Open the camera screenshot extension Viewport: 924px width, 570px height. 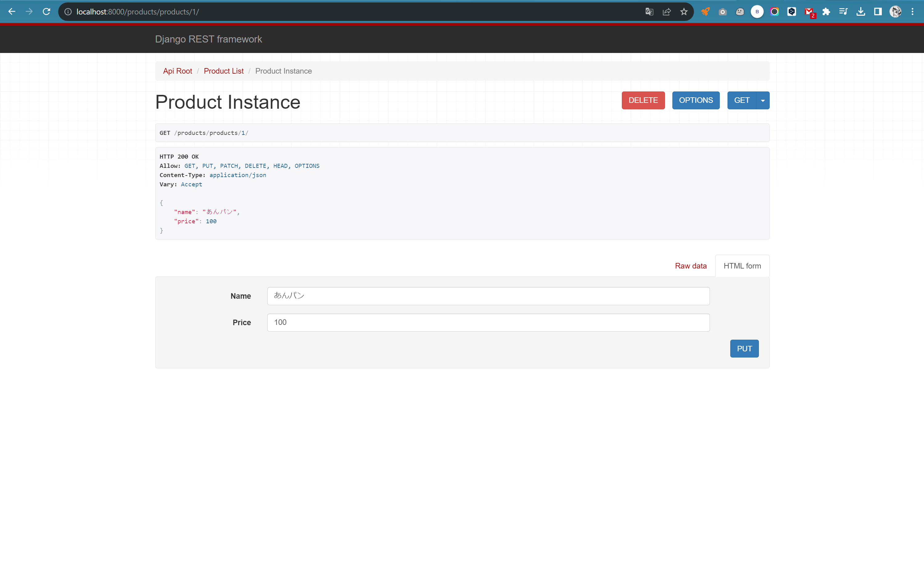(x=722, y=12)
